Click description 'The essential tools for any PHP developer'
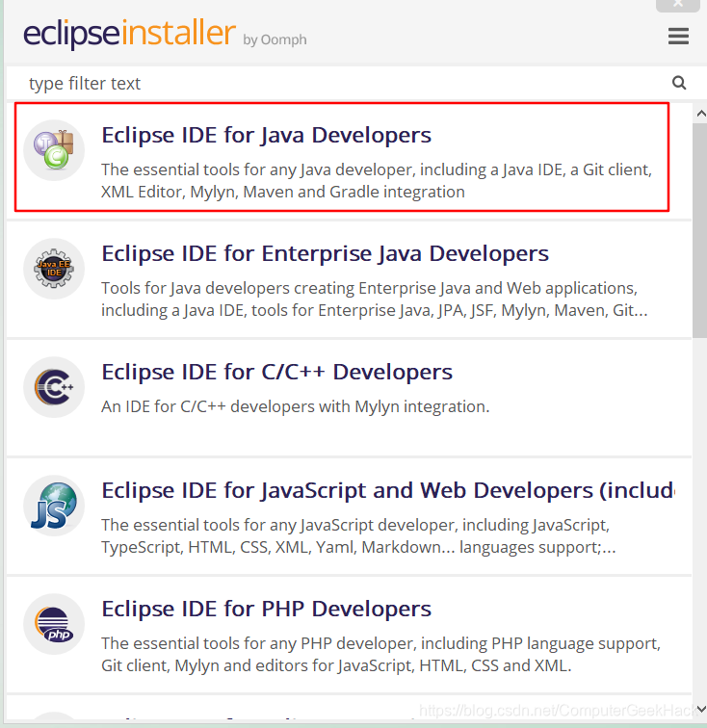This screenshot has width=707, height=728. (x=380, y=654)
